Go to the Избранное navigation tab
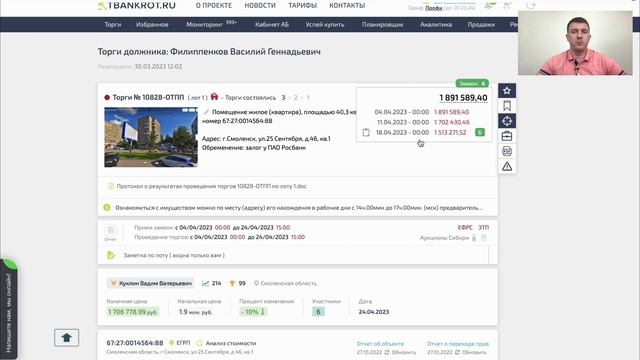Image resolution: width=640 pixels, height=360 pixels. (152, 24)
